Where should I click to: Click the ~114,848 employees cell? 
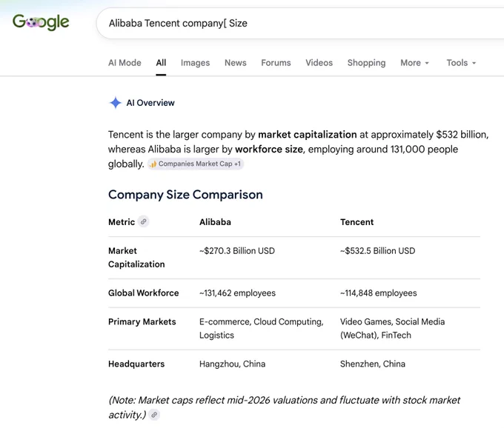click(x=378, y=292)
